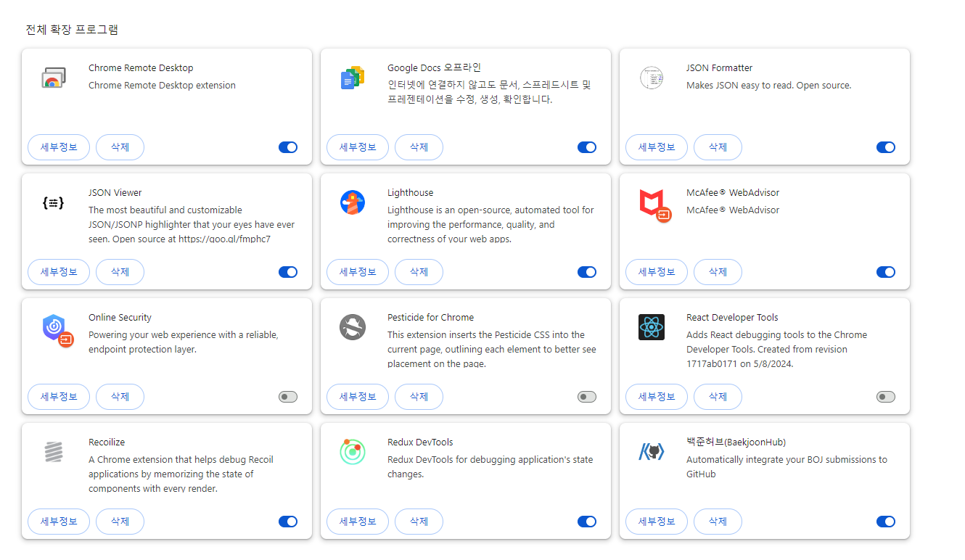View Lighthouse 세부정보 details
The image size is (965, 560).
pos(358,272)
